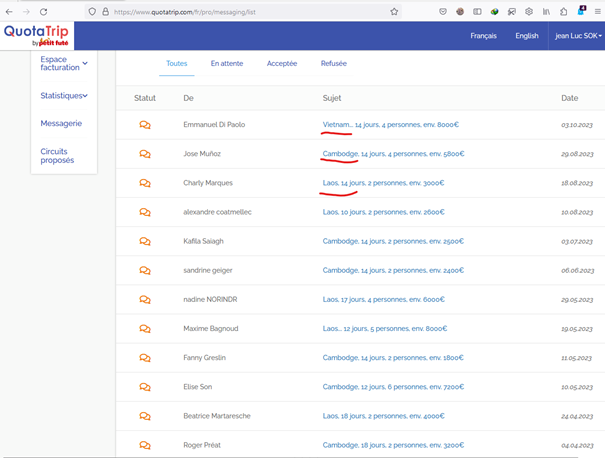This screenshot has height=458, width=605.
Task: Switch to the En attente tab
Action: pos(226,63)
